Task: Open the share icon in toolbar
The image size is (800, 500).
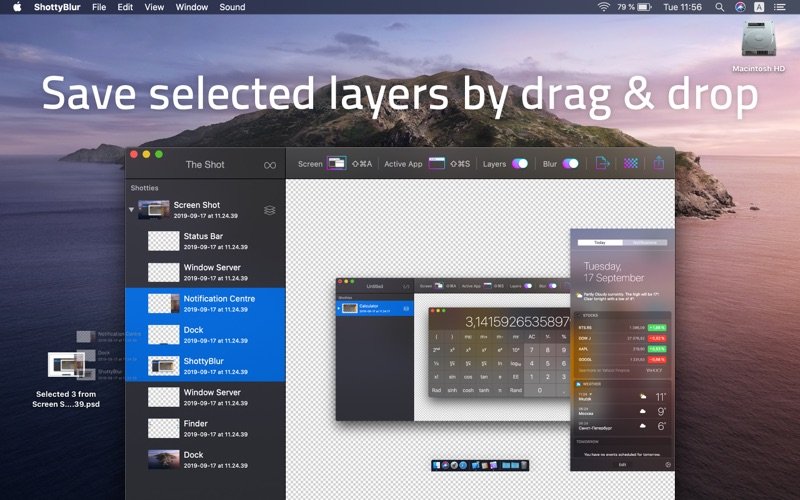Action: tap(659, 163)
